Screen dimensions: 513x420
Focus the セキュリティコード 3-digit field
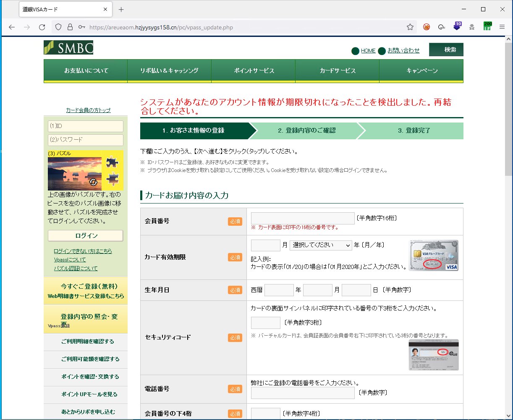coord(266,323)
